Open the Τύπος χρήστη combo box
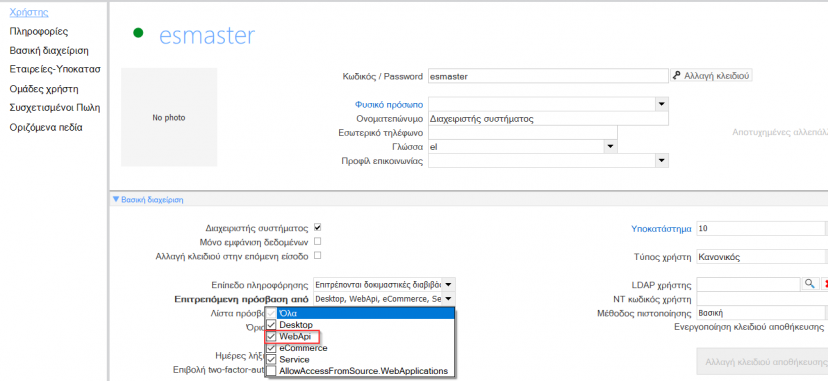 click(x=761, y=258)
